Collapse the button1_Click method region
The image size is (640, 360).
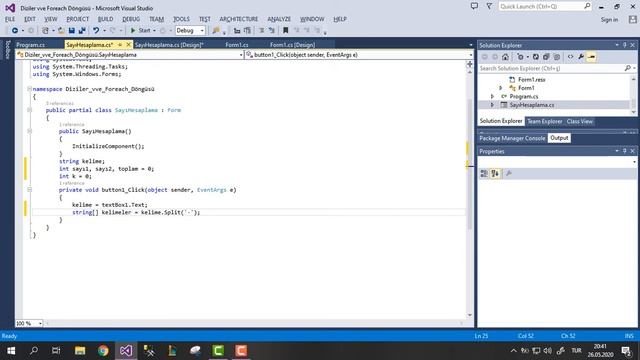click(x=29, y=190)
